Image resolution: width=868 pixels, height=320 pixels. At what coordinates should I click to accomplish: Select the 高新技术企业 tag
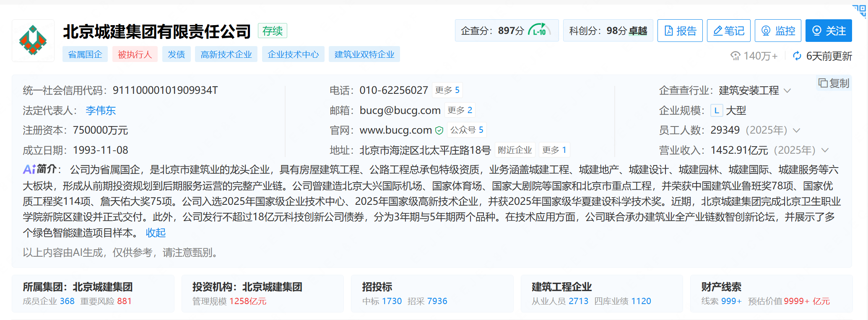pyautogui.click(x=226, y=54)
